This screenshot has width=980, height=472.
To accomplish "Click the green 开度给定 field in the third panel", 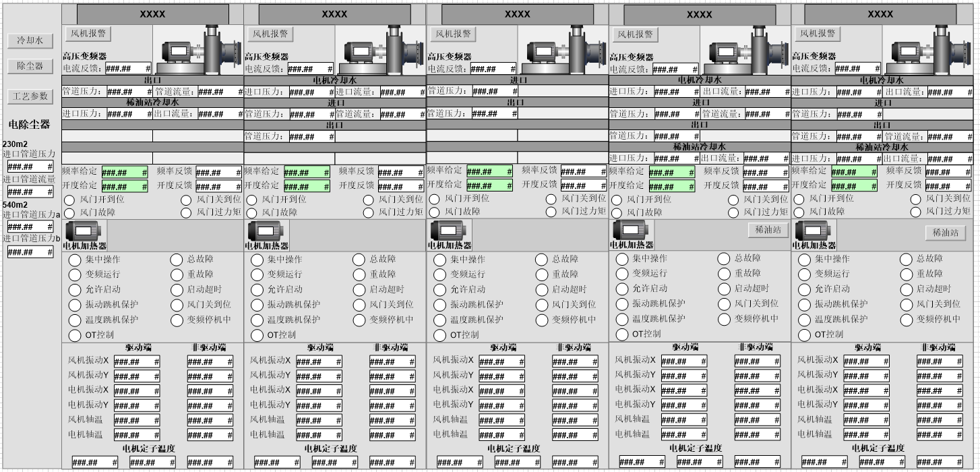I will [x=489, y=185].
